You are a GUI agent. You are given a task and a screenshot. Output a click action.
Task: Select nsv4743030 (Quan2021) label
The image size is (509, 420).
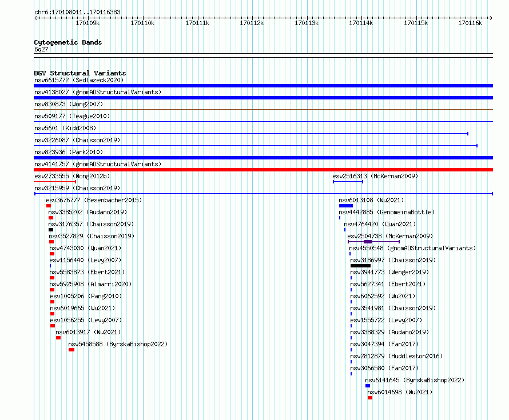(x=85, y=248)
